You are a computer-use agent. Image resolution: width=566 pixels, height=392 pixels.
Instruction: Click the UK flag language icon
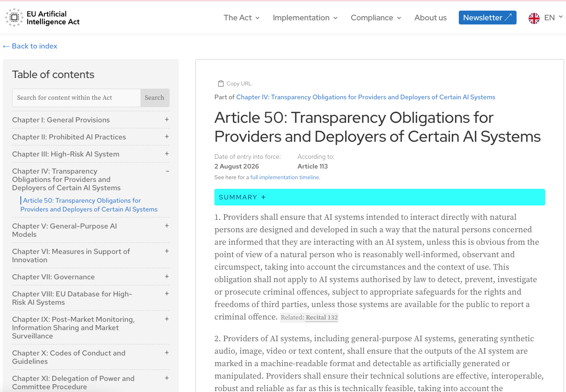[x=534, y=18]
